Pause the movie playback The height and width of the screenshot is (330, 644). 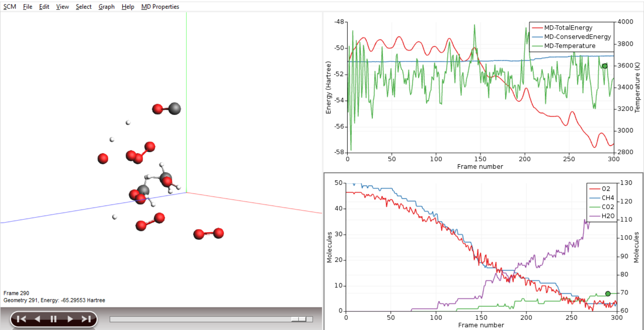pyautogui.click(x=53, y=319)
